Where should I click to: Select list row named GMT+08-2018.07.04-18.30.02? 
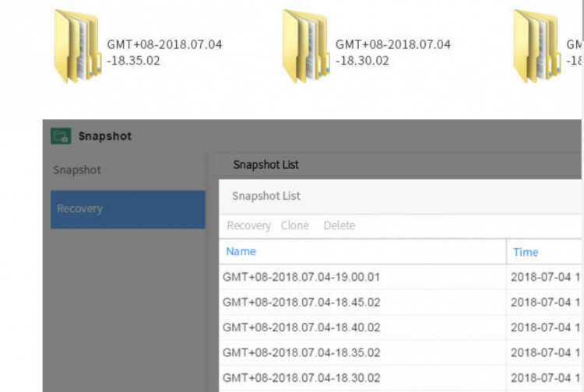[301, 377]
